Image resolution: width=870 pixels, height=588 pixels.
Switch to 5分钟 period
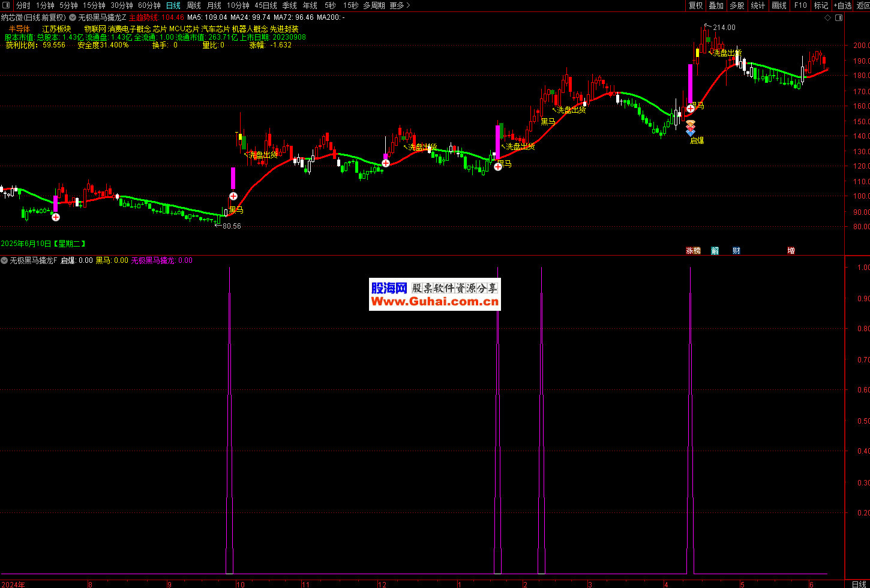(68, 5)
